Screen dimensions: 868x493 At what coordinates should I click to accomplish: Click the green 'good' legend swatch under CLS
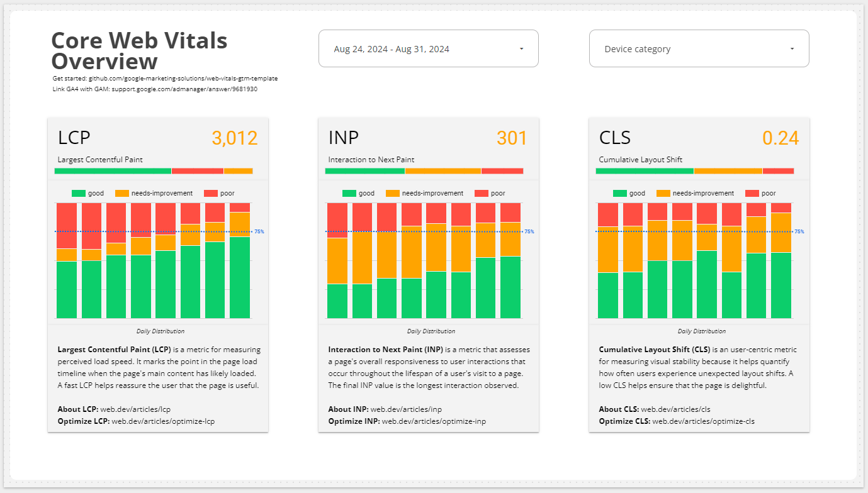pyautogui.click(x=620, y=193)
